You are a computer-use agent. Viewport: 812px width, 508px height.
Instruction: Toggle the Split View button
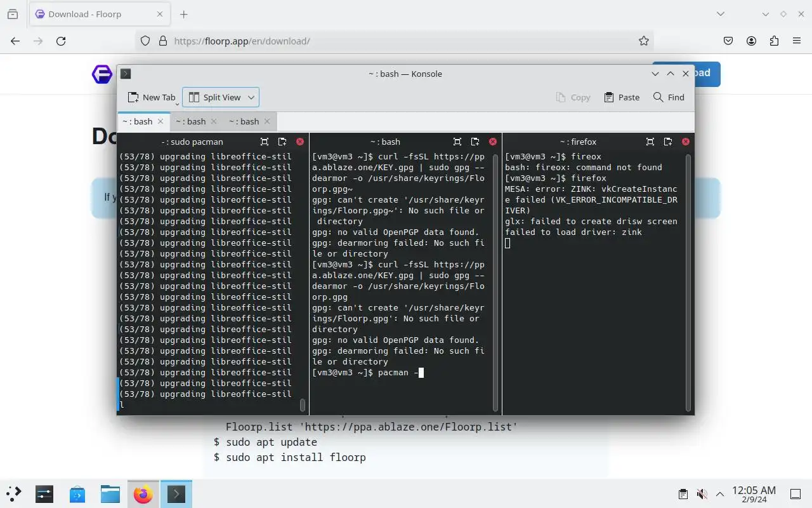214,97
